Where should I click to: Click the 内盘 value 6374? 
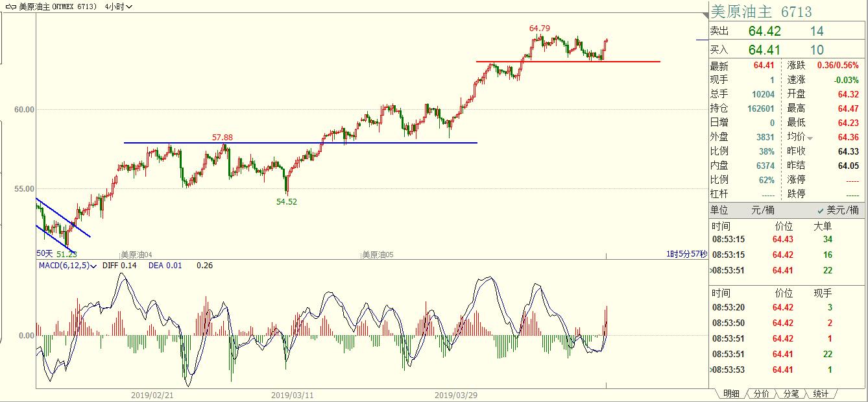[x=765, y=166]
